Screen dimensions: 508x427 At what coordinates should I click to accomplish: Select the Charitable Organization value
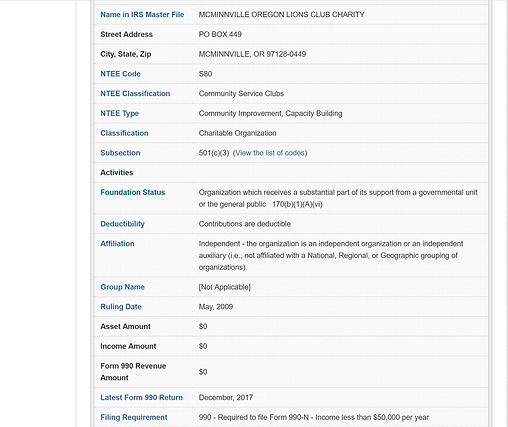(x=237, y=133)
